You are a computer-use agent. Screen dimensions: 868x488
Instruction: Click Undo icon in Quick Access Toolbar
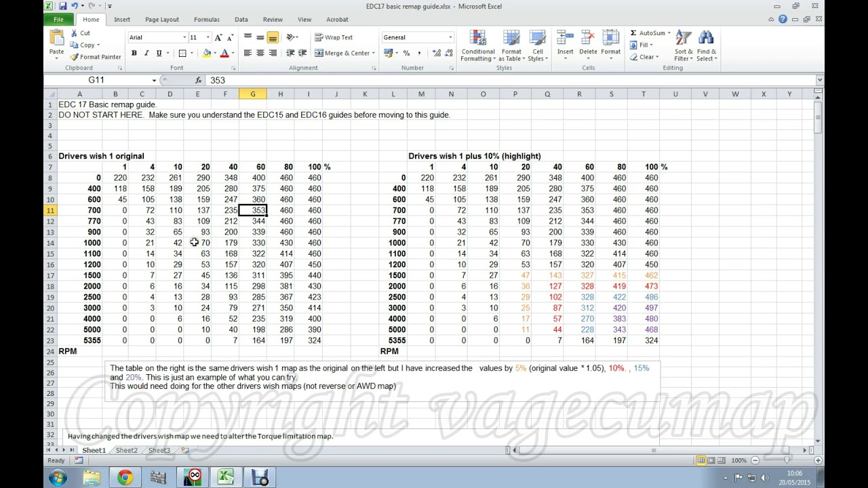(x=75, y=6)
